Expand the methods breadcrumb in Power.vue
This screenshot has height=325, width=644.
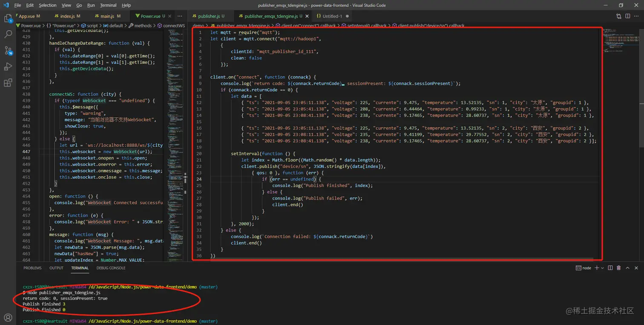[142, 25]
